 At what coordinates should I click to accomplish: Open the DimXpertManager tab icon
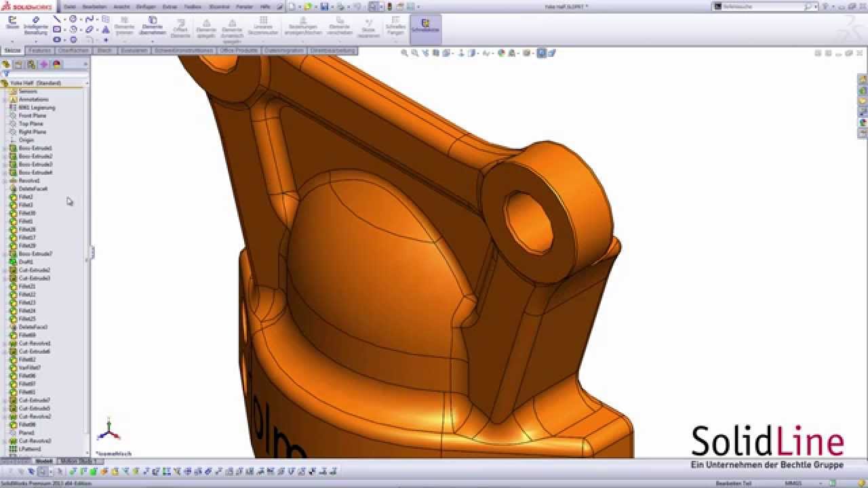pos(44,64)
